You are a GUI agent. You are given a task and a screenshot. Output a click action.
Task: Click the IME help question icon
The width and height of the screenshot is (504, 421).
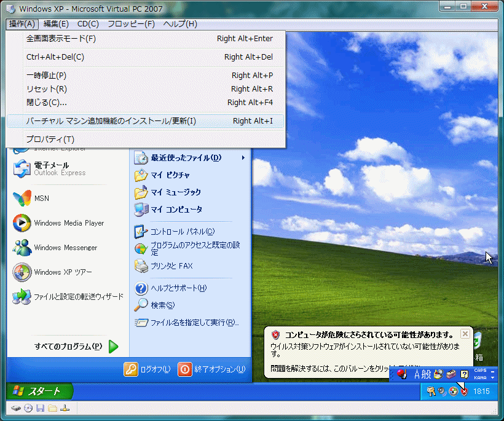click(x=464, y=374)
